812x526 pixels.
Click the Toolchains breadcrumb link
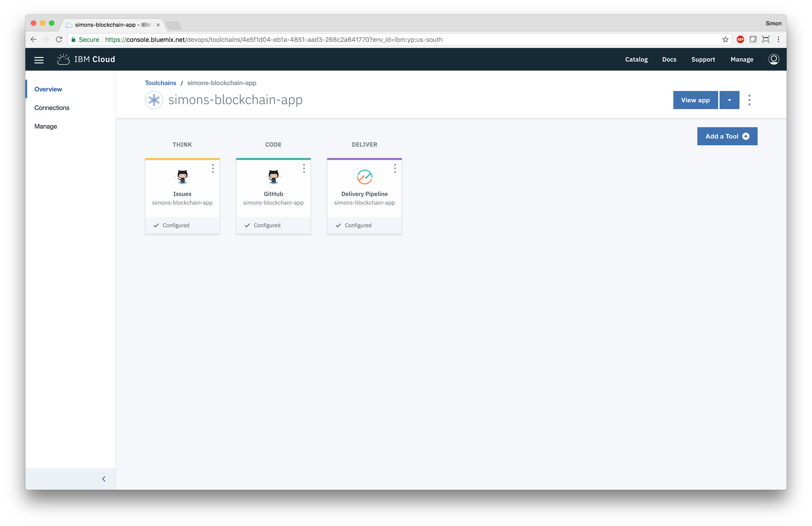(160, 82)
